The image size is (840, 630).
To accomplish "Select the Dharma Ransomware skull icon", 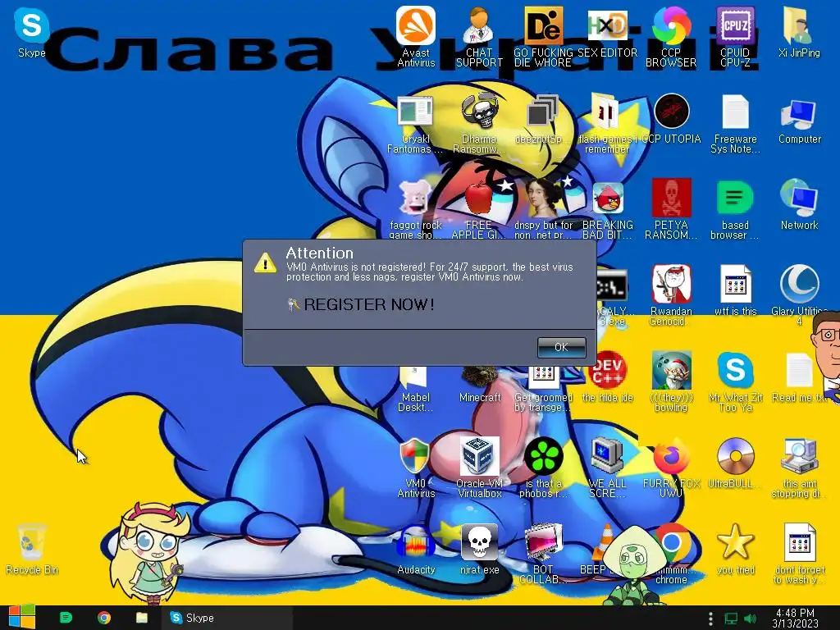I will pos(479,125).
